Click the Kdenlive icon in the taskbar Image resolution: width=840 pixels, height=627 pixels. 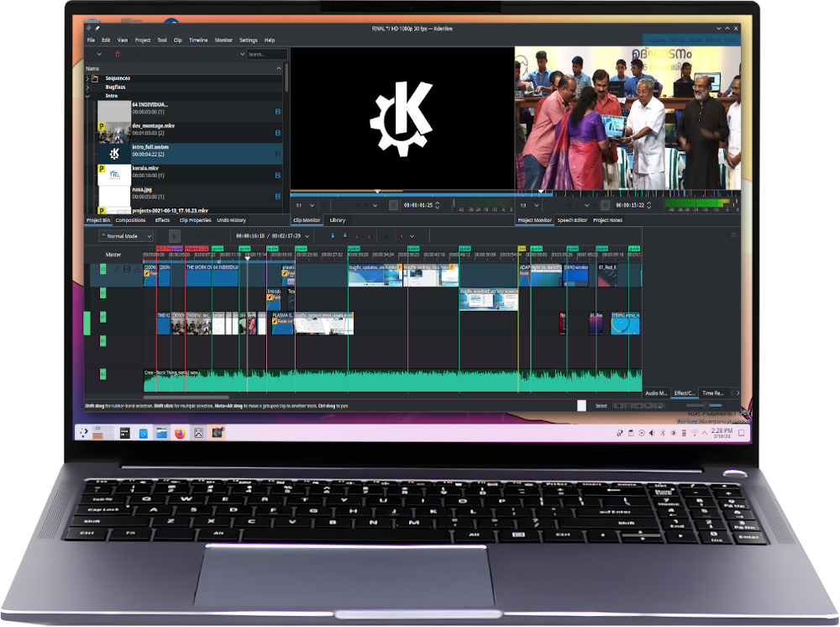[x=217, y=433]
